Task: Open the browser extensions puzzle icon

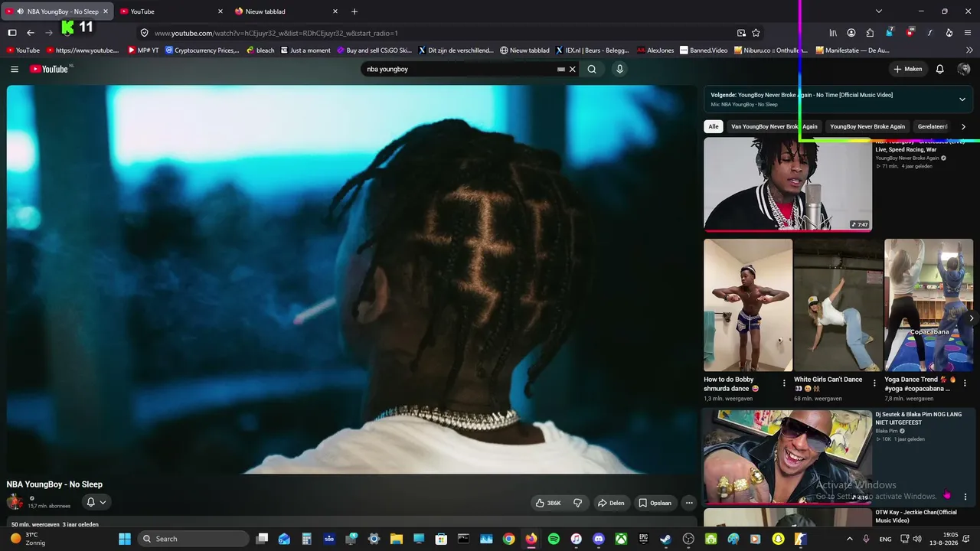Action: [871, 33]
